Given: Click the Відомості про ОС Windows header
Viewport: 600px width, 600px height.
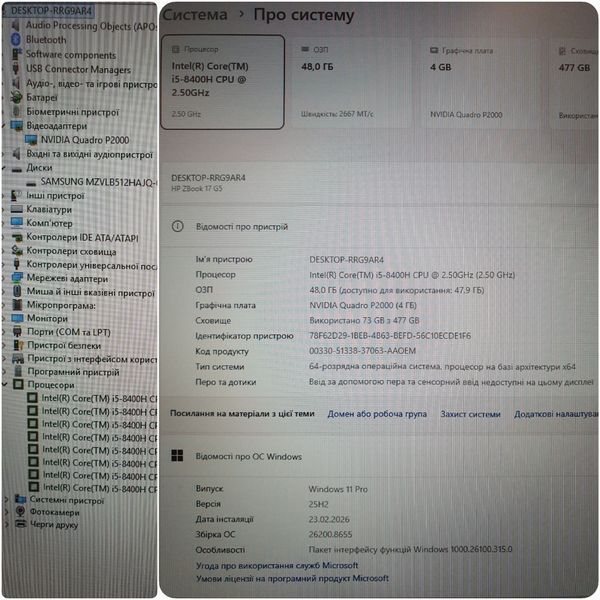Looking at the screenshot, I should (x=248, y=457).
